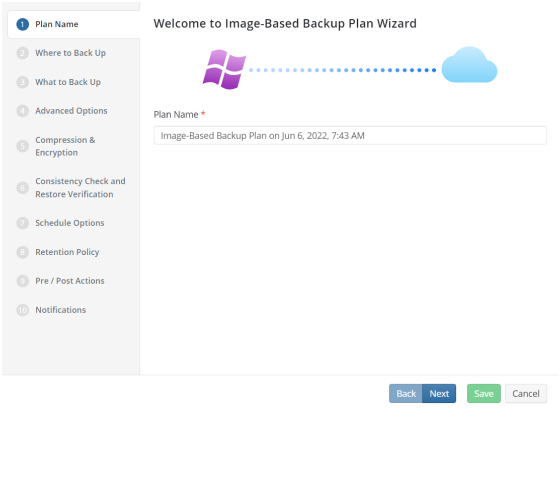Viewport: 560px width, 480px height.
Task: Go to Where to Back Up step
Action: coord(70,53)
